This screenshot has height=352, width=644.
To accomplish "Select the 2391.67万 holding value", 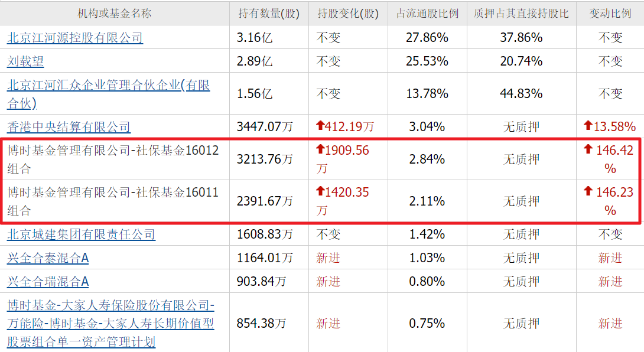I will point(265,201).
